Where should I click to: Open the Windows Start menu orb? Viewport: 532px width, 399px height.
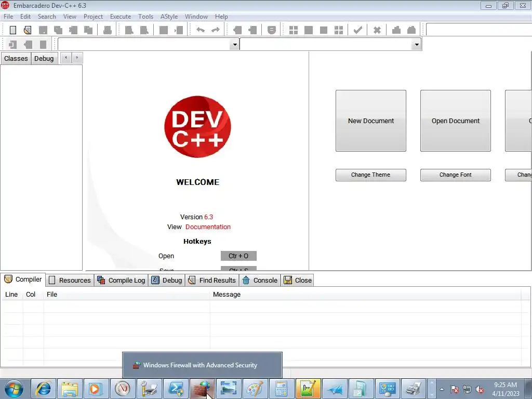tap(14, 389)
